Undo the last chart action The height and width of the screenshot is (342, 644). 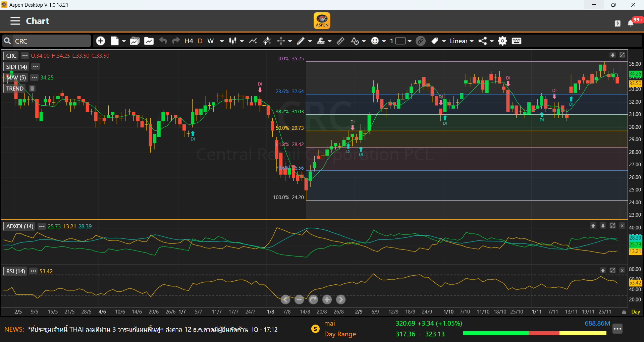coord(163,41)
